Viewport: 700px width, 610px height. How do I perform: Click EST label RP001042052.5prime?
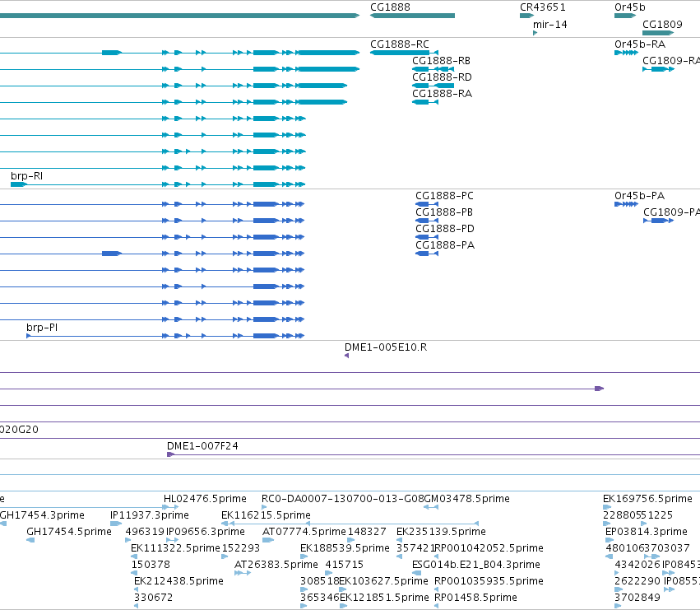(489, 548)
